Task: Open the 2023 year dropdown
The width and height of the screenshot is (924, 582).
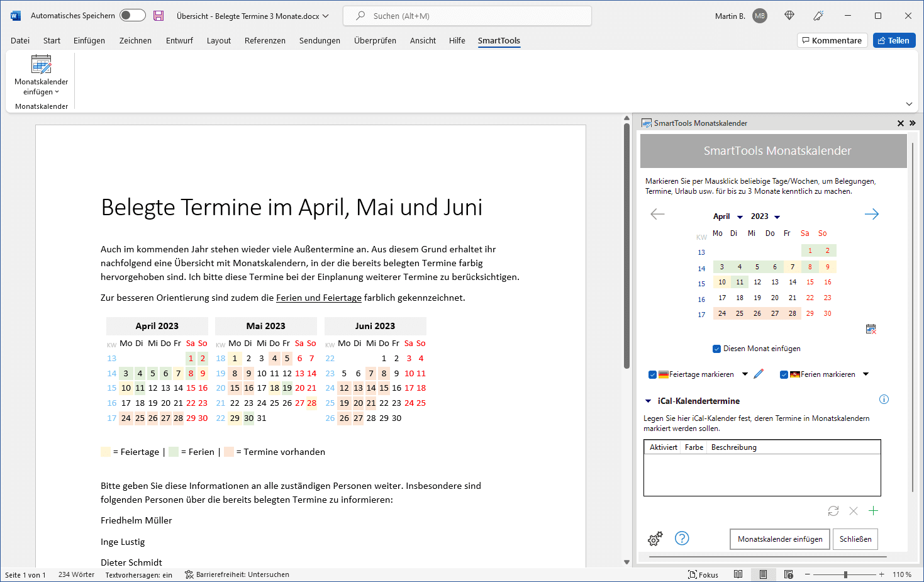Action: point(777,217)
